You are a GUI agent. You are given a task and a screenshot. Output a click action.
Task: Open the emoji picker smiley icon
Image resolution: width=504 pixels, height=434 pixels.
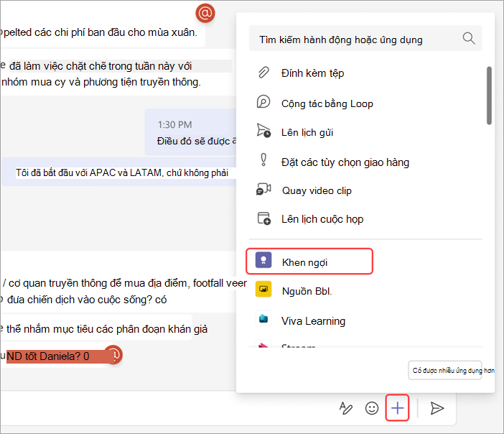coord(372,408)
